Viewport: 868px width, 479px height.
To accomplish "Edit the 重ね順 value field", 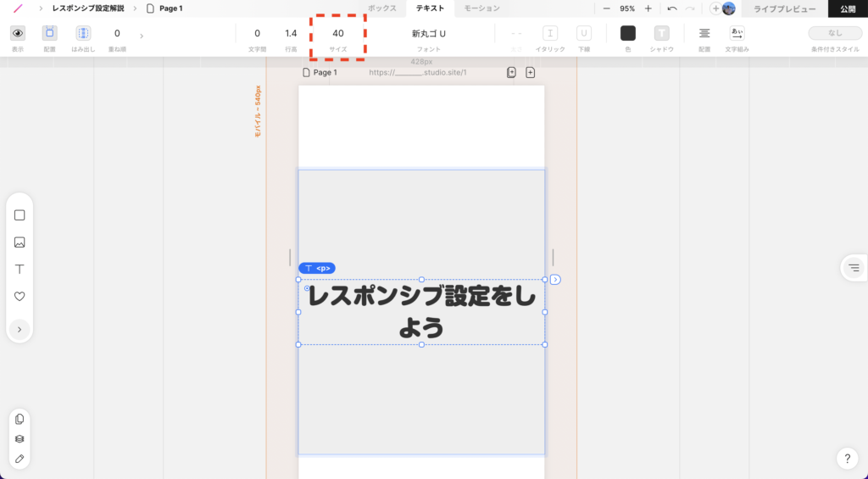I will pos(117,33).
